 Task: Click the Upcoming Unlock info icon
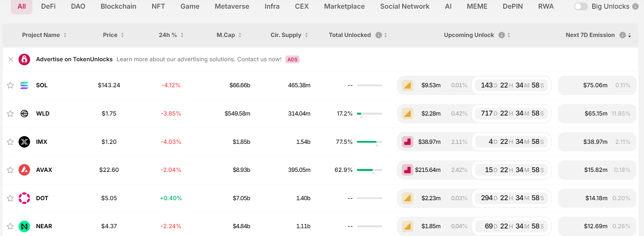pos(502,35)
